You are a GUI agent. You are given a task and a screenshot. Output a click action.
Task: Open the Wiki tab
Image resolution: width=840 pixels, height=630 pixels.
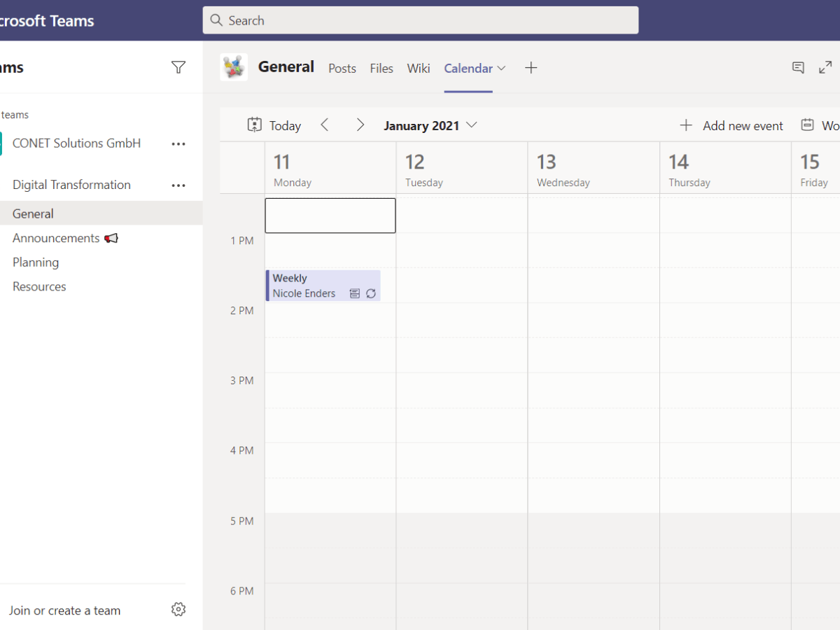coord(418,68)
